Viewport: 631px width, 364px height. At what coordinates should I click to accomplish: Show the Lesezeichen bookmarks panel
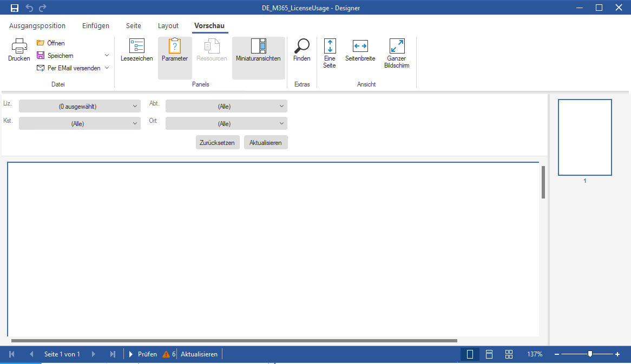pos(137,50)
